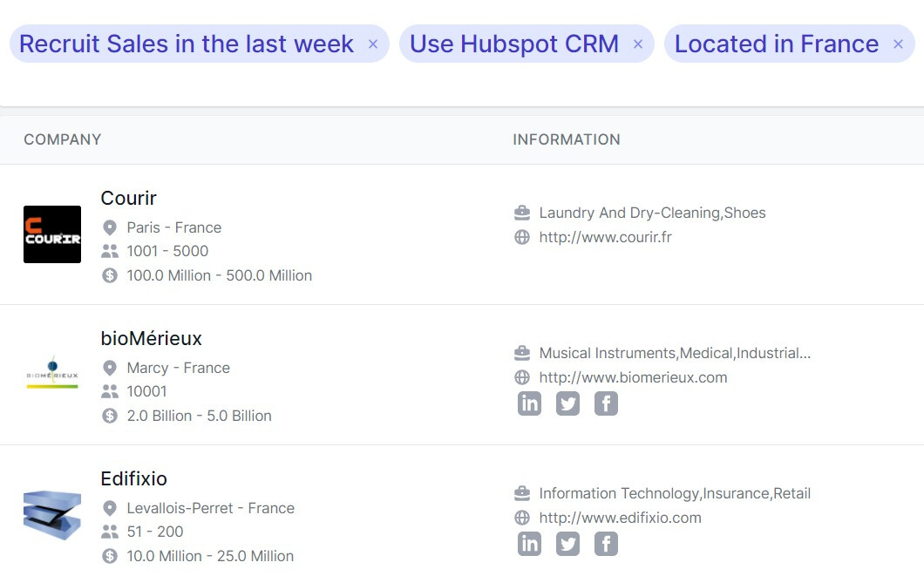Screen dimensions: 924x576
Task: Remove the 'Recruit Sales in the last week' filter
Action: coord(373,44)
